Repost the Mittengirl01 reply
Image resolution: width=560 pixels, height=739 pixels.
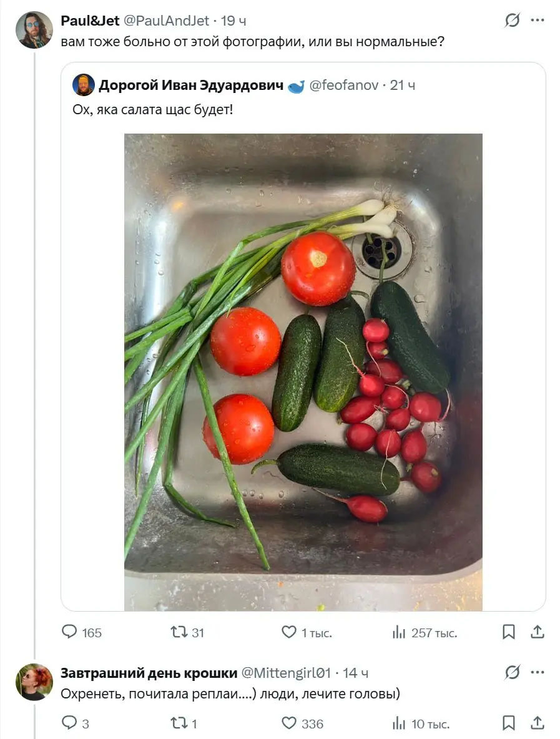[x=184, y=723]
